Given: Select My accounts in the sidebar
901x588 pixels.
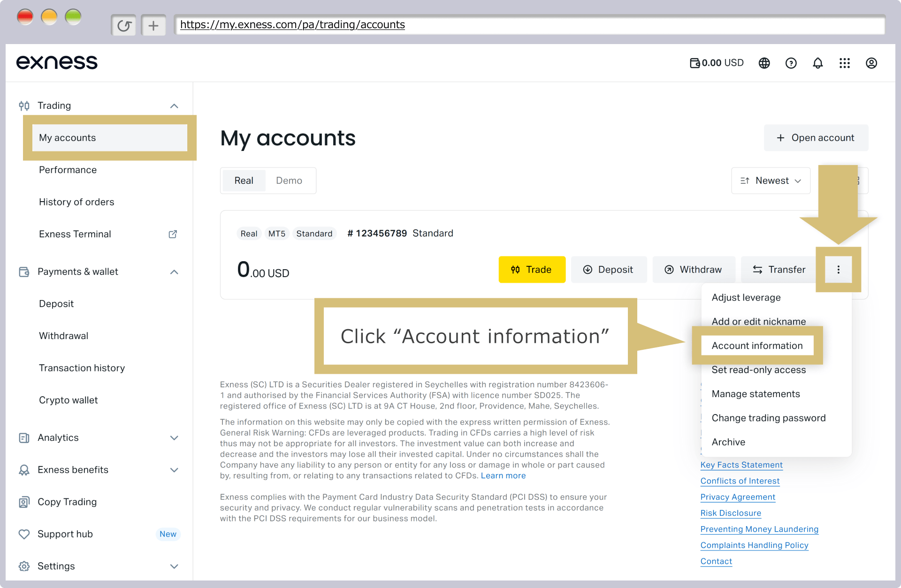Looking at the screenshot, I should (x=110, y=138).
